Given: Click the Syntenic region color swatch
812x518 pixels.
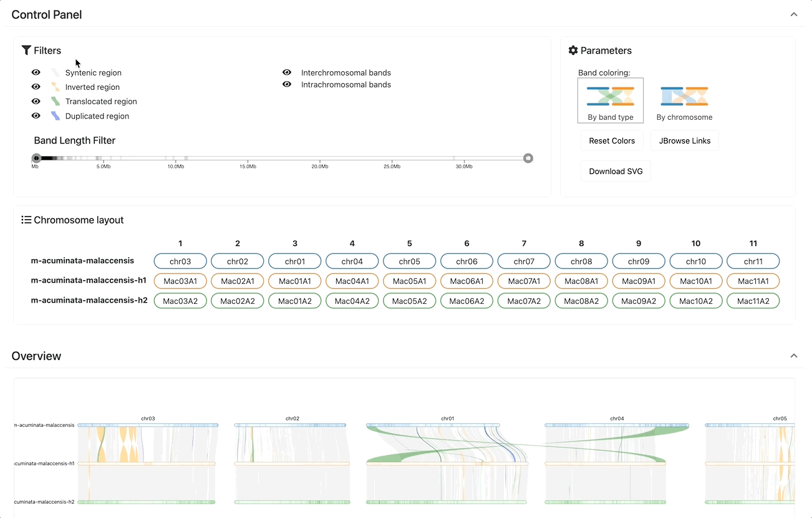Looking at the screenshot, I should (x=56, y=73).
